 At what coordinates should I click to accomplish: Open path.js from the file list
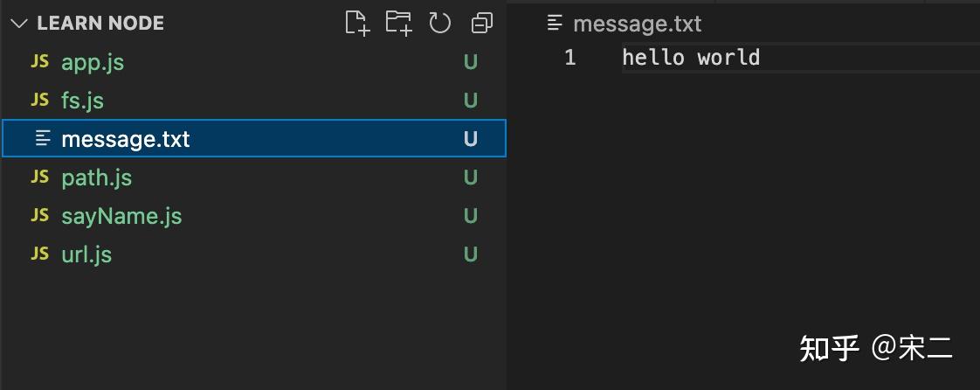coord(96,178)
